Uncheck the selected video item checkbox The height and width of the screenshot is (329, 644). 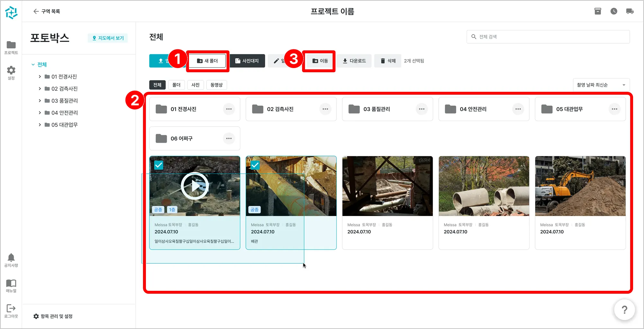click(159, 165)
